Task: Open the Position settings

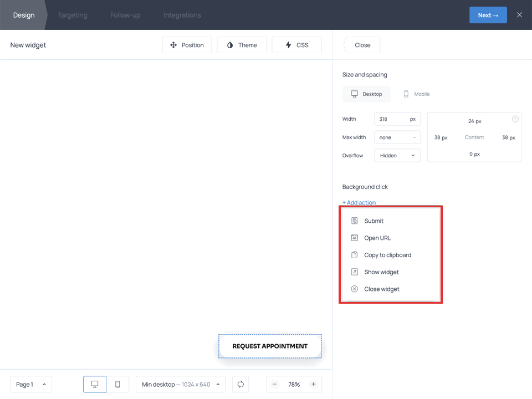Action: [187, 45]
